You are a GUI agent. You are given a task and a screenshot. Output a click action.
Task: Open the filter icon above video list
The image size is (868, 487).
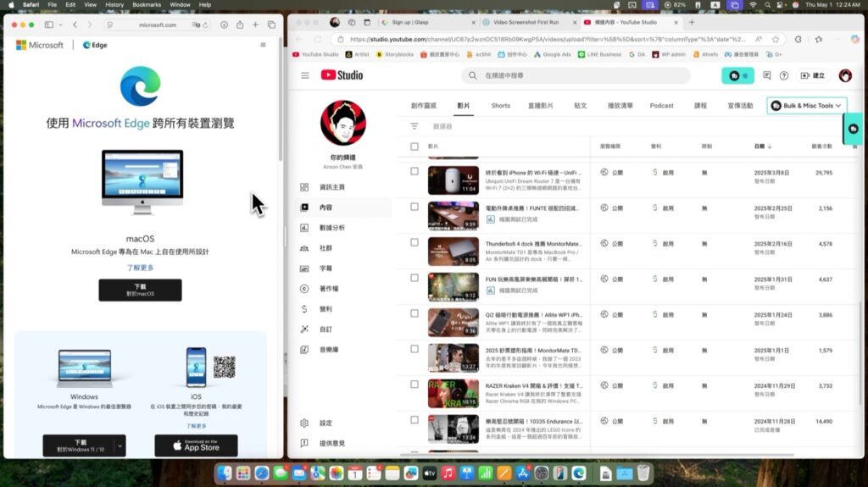click(414, 126)
